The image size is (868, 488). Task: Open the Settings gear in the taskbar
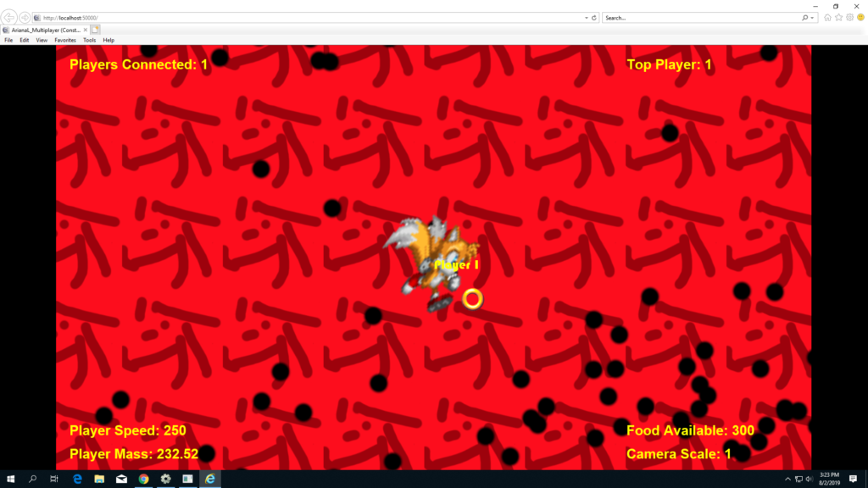pos(165,480)
